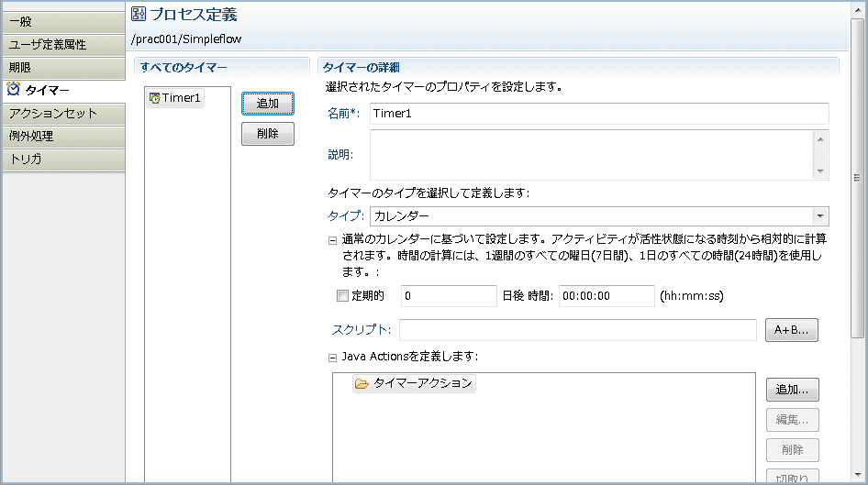Viewport: 868px width, 485px height.
Task: Open the トリガ tab
Action: coord(63,160)
